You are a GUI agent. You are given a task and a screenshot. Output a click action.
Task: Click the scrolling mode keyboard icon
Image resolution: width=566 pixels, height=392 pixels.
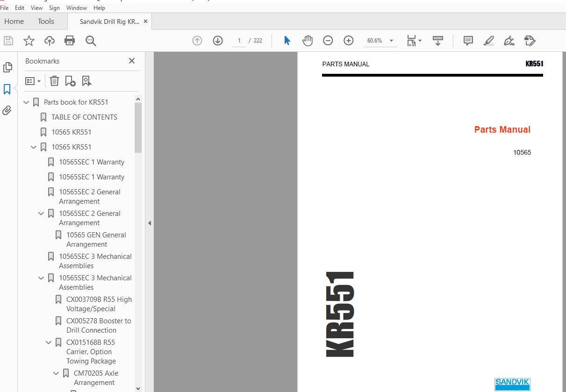pyautogui.click(x=438, y=41)
